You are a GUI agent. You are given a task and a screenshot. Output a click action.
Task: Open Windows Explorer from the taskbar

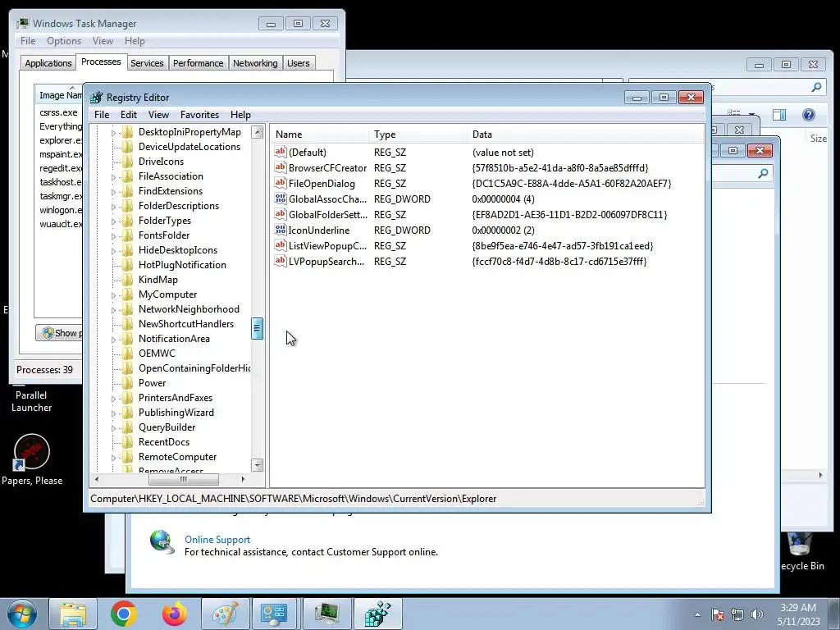coord(73,614)
